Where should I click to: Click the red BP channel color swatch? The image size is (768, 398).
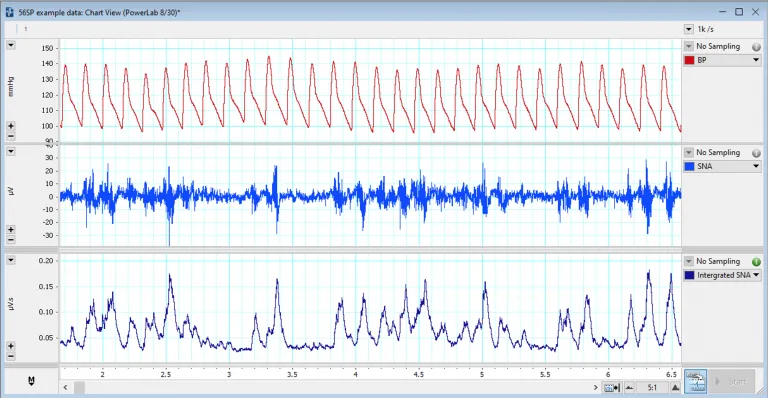click(690, 60)
